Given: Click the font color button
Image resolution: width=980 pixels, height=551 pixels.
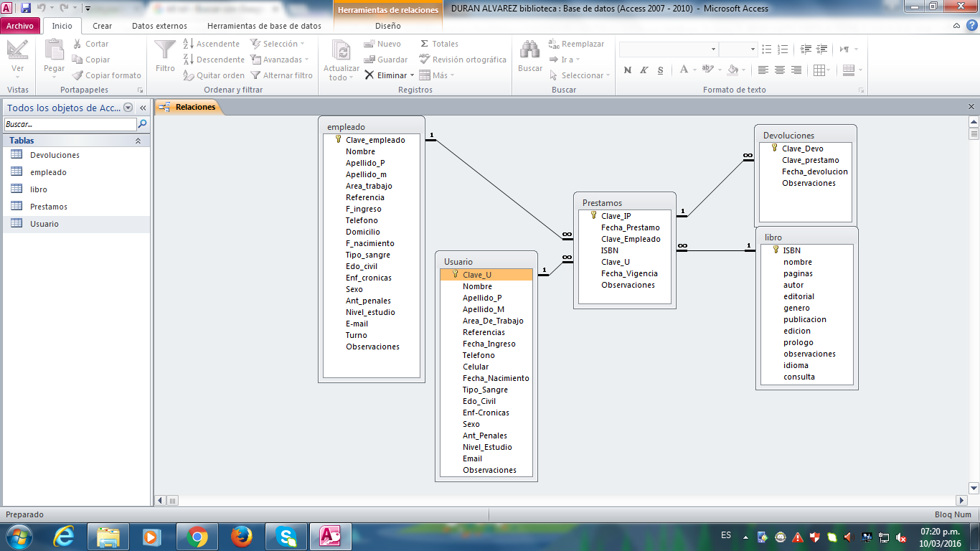Looking at the screenshot, I should pos(684,70).
